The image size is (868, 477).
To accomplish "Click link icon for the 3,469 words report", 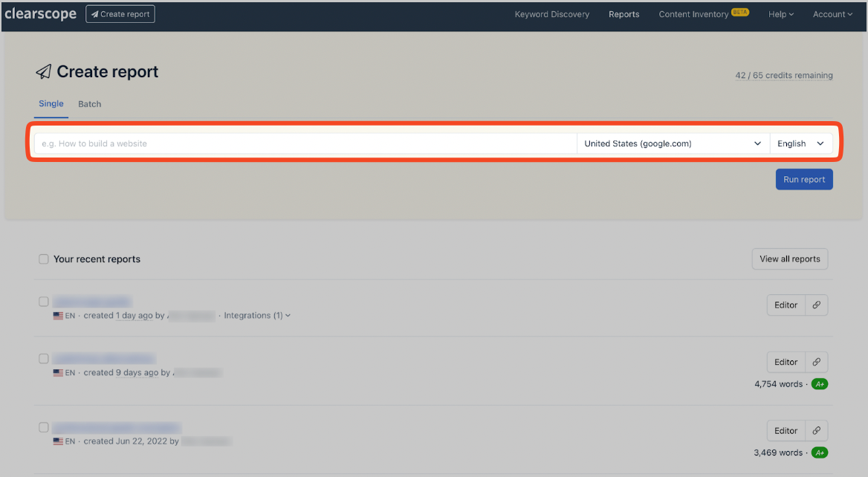I will click(x=817, y=430).
